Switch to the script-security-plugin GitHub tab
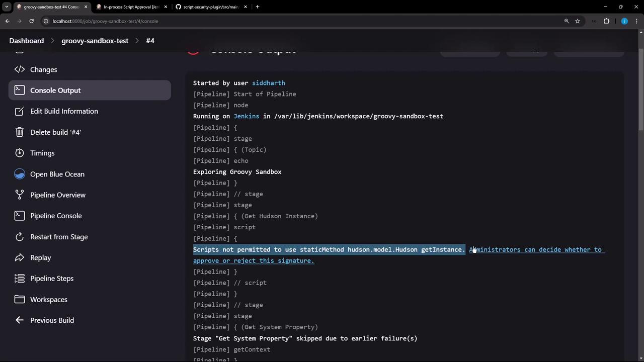 210,7
